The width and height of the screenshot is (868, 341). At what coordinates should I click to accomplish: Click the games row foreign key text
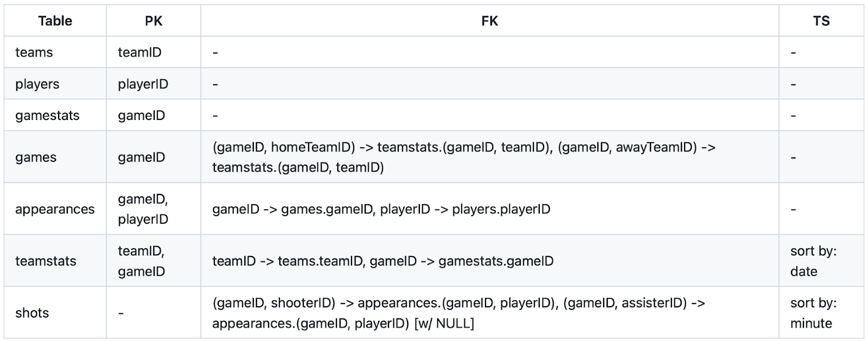point(464,157)
